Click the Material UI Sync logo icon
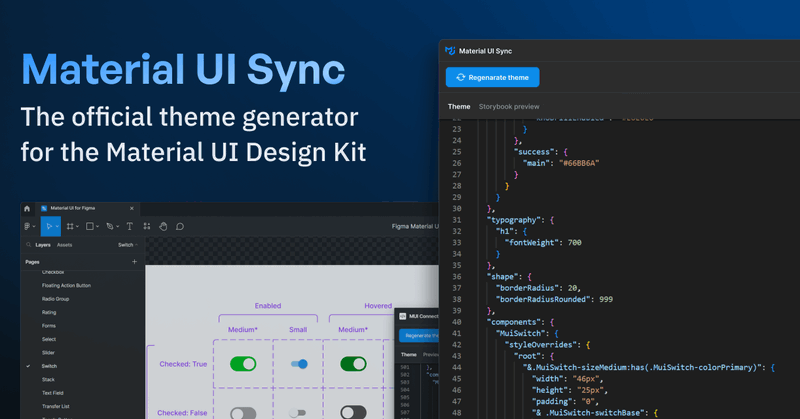This screenshot has width=800, height=419. [450, 51]
